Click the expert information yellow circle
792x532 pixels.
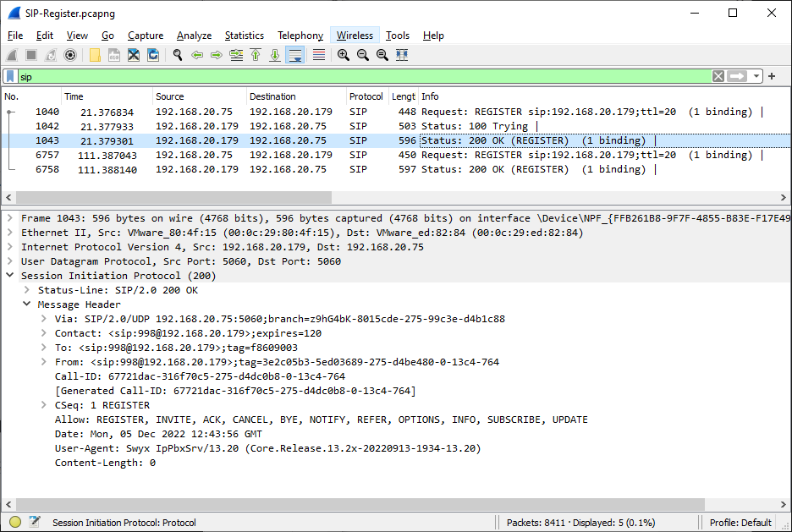(15, 522)
